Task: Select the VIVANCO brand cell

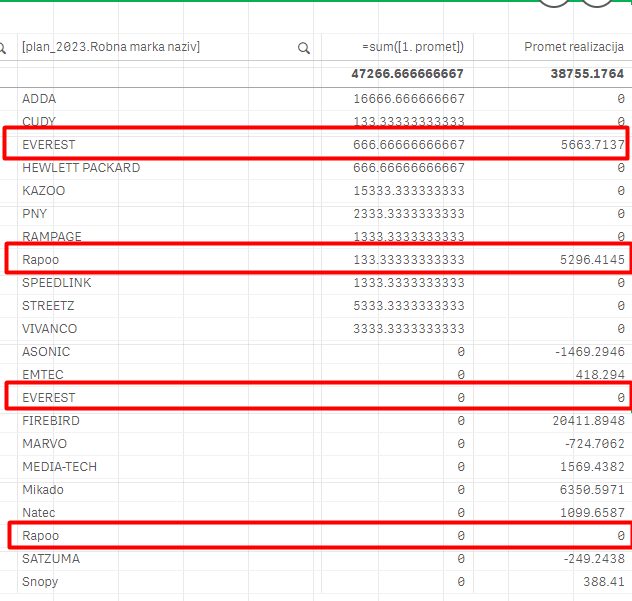Action: pos(49,329)
